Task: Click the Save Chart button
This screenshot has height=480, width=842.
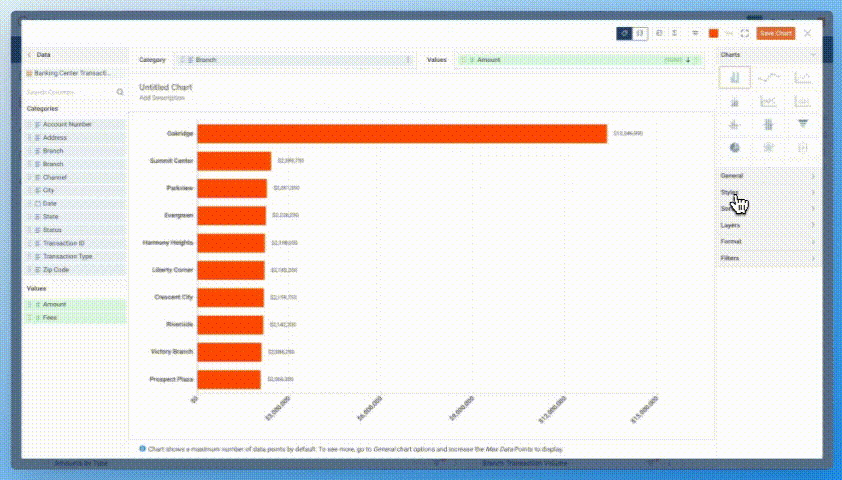Action: (776, 33)
